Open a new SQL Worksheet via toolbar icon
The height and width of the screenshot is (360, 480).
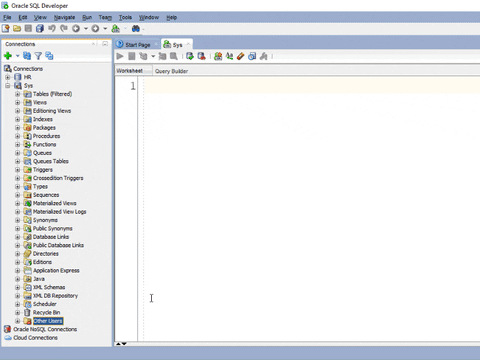tap(116, 29)
